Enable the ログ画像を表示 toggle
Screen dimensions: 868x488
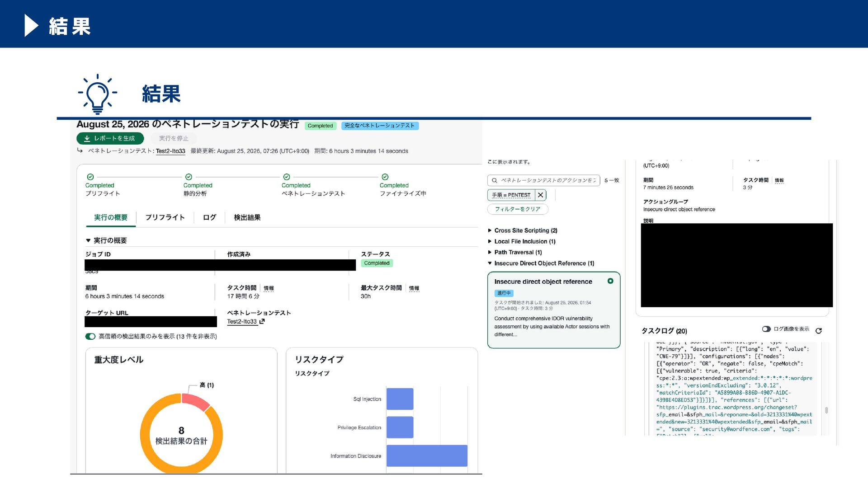[x=766, y=329]
